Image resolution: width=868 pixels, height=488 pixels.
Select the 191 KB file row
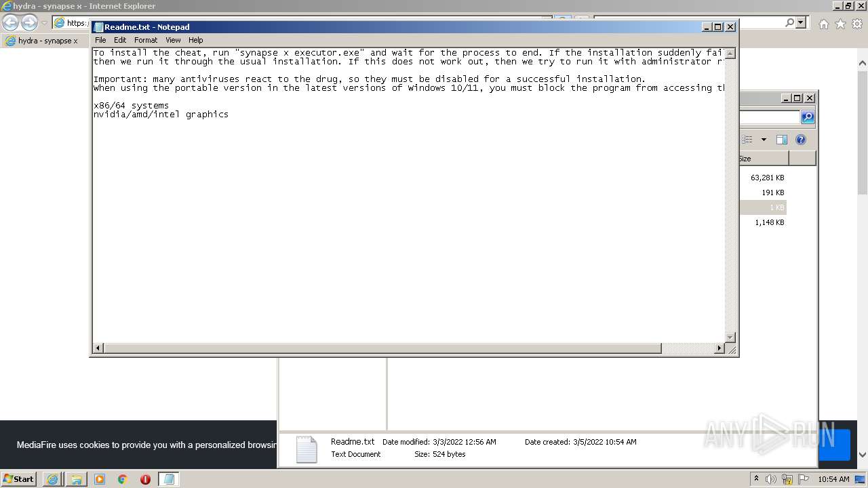pyautogui.click(x=763, y=192)
